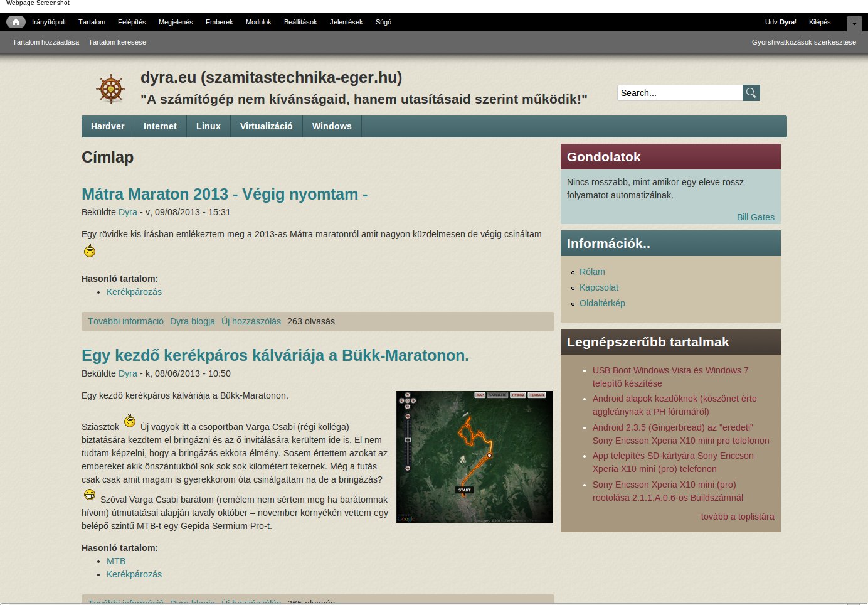Open the Súgó help menu
The width and height of the screenshot is (868, 605).
point(384,22)
